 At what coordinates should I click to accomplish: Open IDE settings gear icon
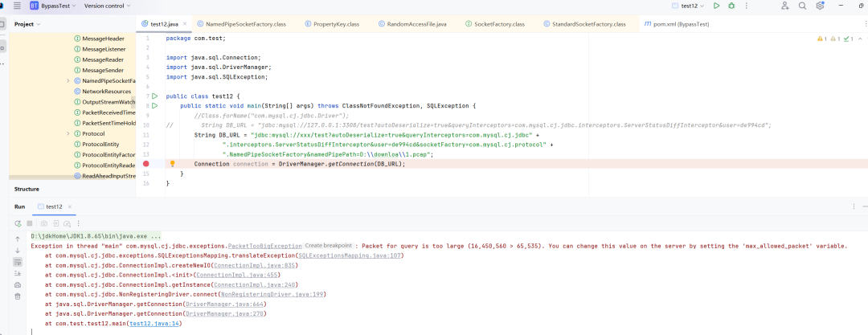point(820,6)
